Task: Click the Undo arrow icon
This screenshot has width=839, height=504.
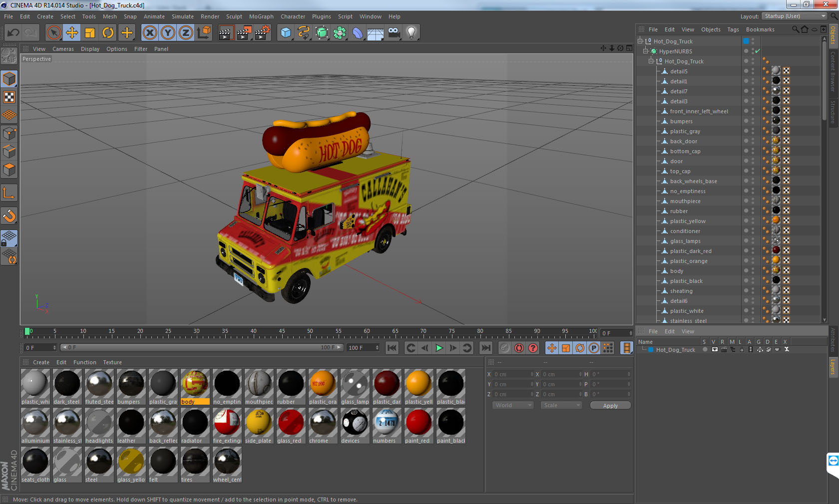Action: pyautogui.click(x=13, y=33)
